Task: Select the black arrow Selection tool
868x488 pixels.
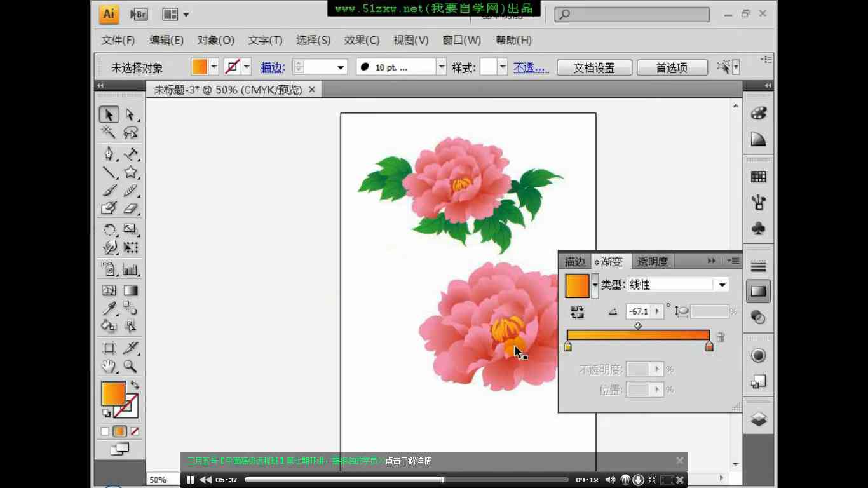Action: 109,114
